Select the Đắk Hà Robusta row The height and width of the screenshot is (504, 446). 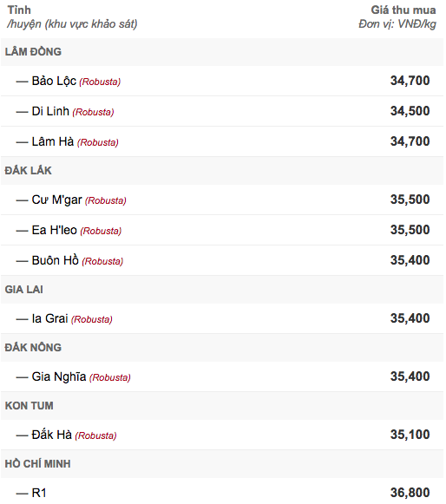coord(222,435)
